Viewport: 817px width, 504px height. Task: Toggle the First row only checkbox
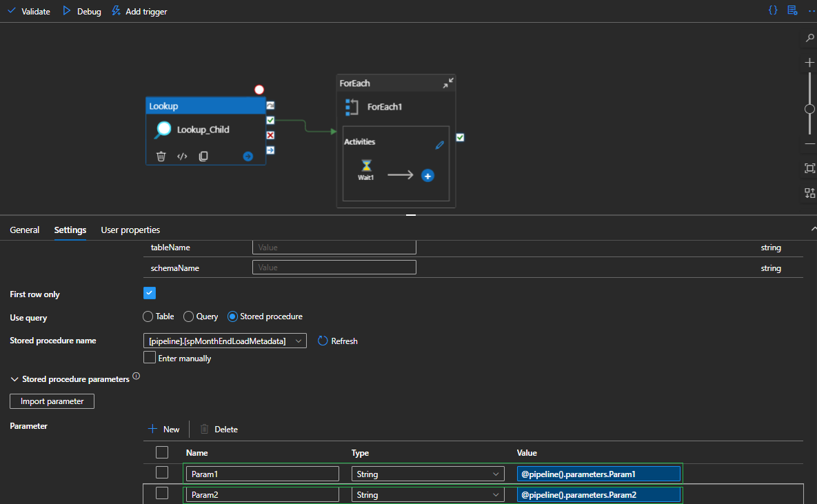tap(150, 293)
